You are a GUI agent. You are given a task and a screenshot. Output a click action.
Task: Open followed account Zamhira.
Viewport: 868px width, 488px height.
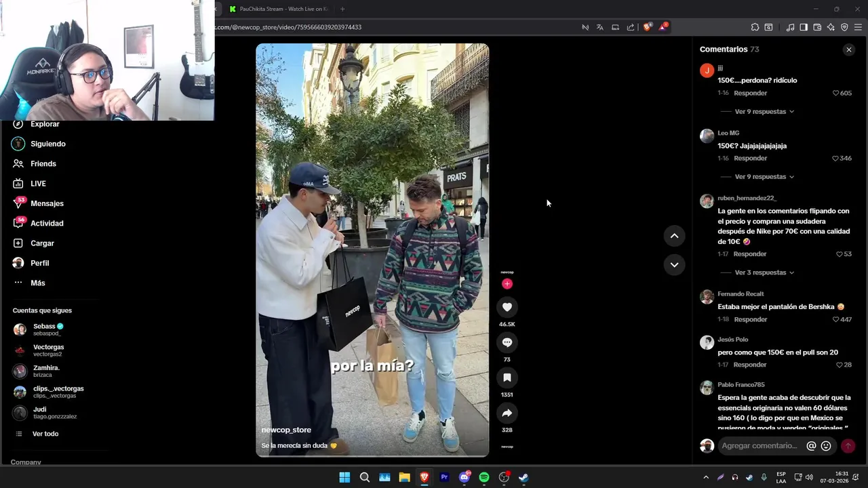[x=46, y=371]
